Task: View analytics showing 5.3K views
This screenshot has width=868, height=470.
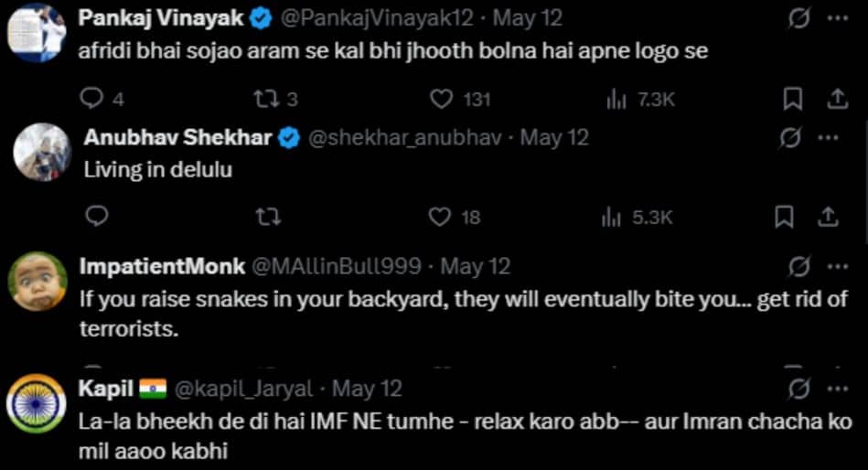Action: click(x=610, y=217)
